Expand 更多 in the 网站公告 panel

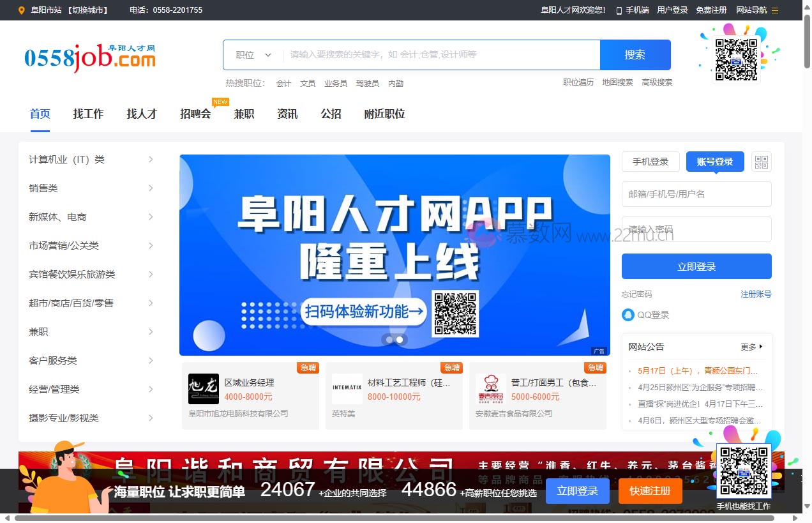749,347
